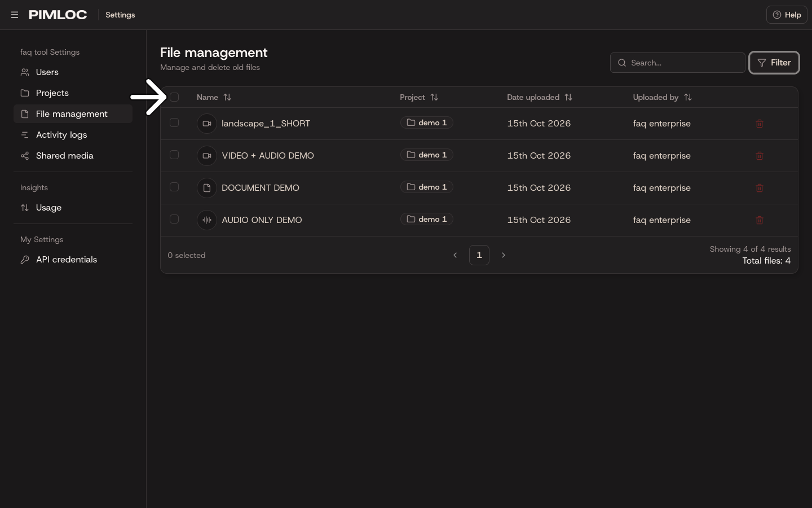Open the Users settings page
Viewport: 812px width, 508px height.
pyautogui.click(x=73, y=72)
